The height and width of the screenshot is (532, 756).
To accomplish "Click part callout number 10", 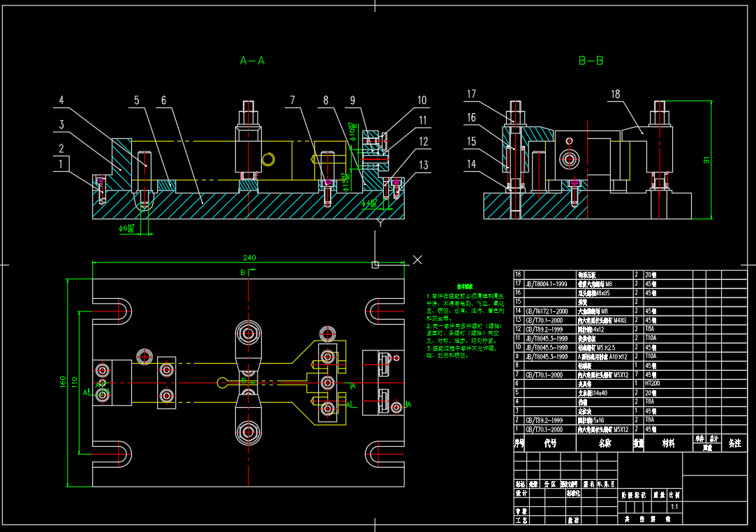I will pos(422,101).
